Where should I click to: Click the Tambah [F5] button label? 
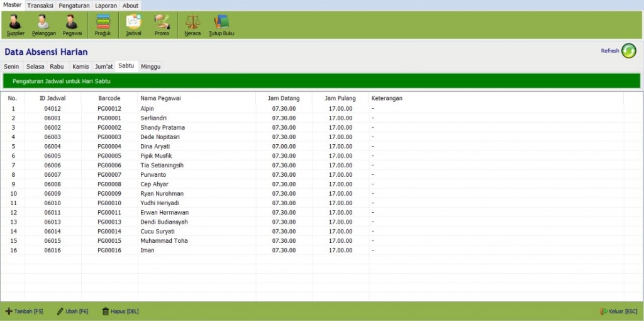pos(29,312)
